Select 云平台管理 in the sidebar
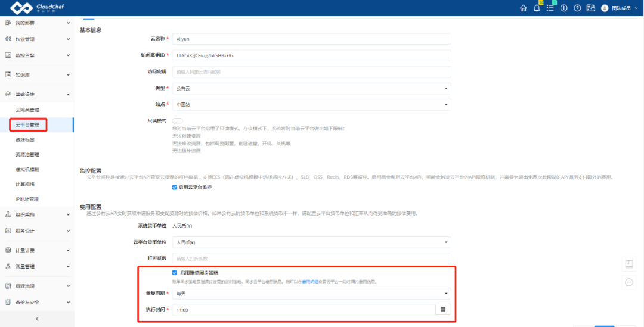The width and height of the screenshot is (644, 327). click(27, 124)
